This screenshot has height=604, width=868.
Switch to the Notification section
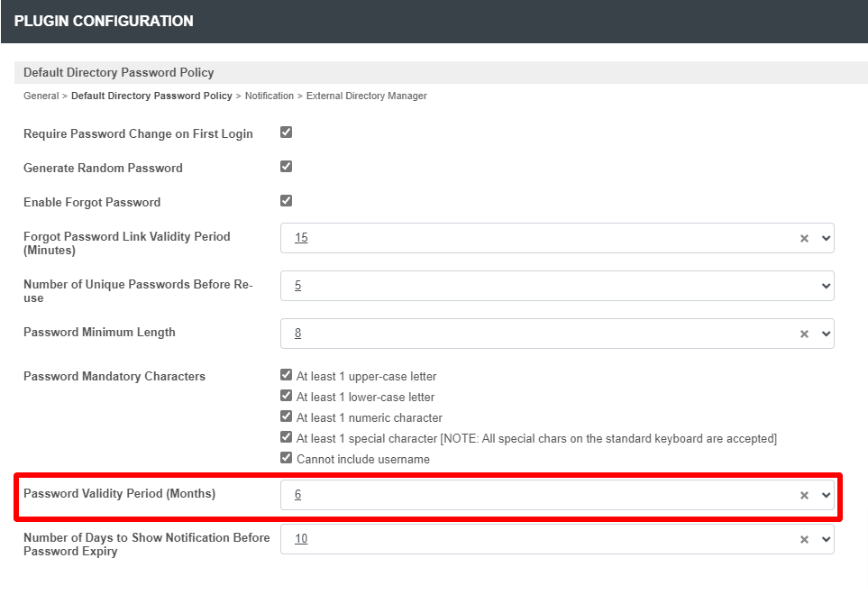point(269,96)
